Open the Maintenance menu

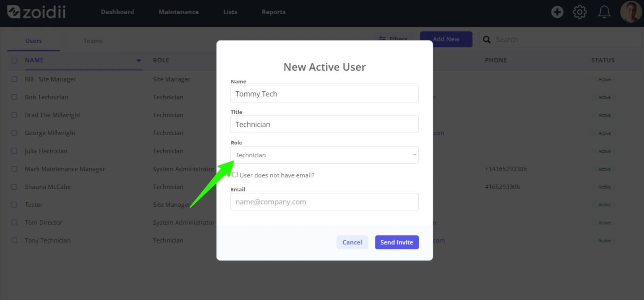pos(179,12)
